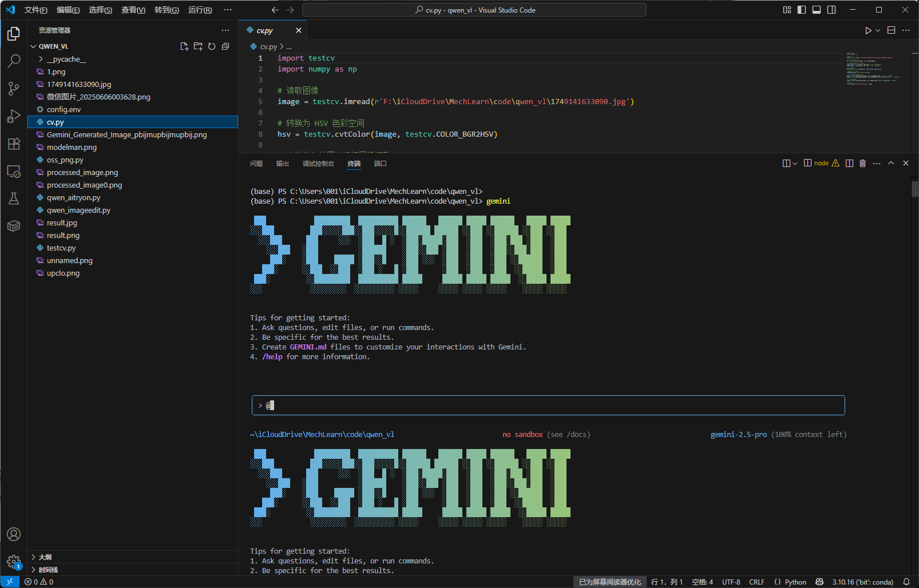Viewport: 919px width, 588px height.
Task: Open the Extensions view
Action: (14, 144)
